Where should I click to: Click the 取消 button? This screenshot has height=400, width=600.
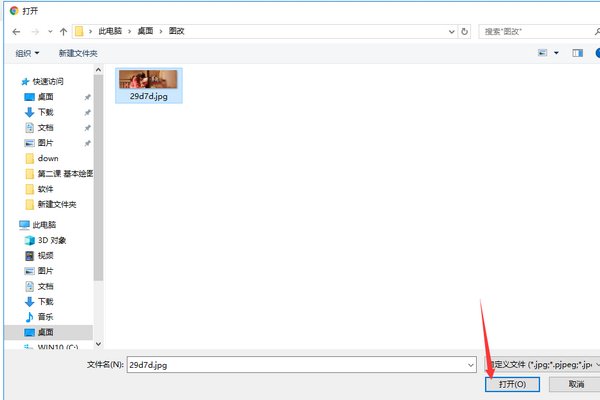pyautogui.click(x=576, y=384)
